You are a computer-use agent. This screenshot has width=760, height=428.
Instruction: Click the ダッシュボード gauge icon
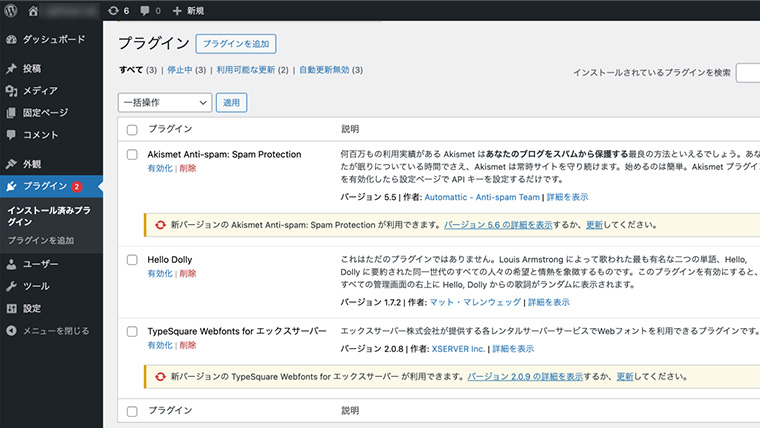click(11, 40)
